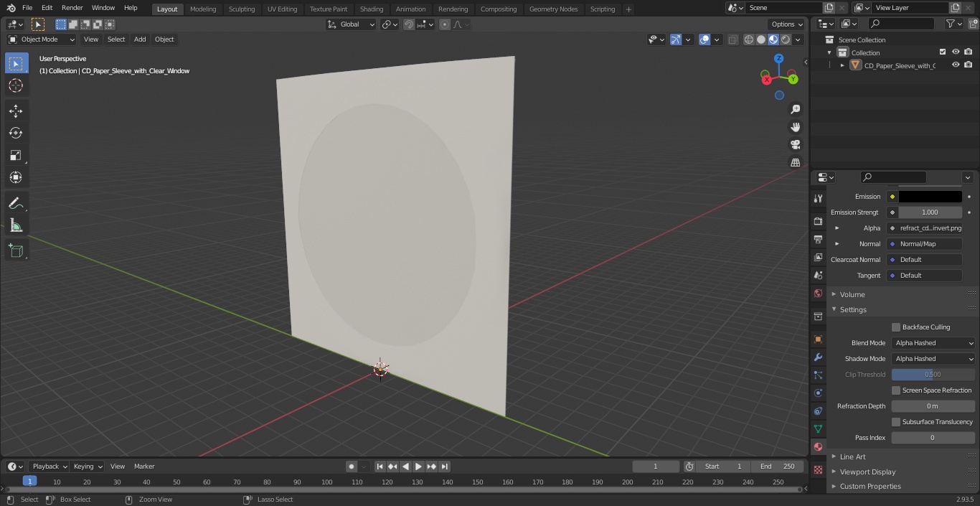Click the timeline End frame field
This screenshot has height=506, width=980.
[x=778, y=467]
